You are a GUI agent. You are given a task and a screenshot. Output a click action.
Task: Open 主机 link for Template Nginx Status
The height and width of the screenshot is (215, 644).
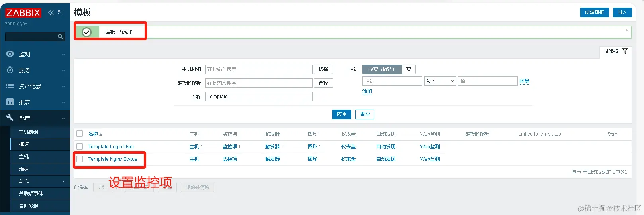click(x=194, y=159)
